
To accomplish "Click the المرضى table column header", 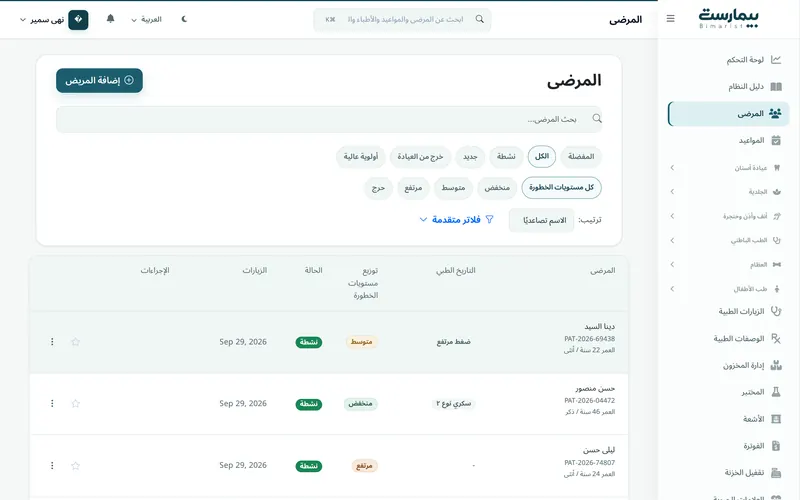I will [x=603, y=270].
